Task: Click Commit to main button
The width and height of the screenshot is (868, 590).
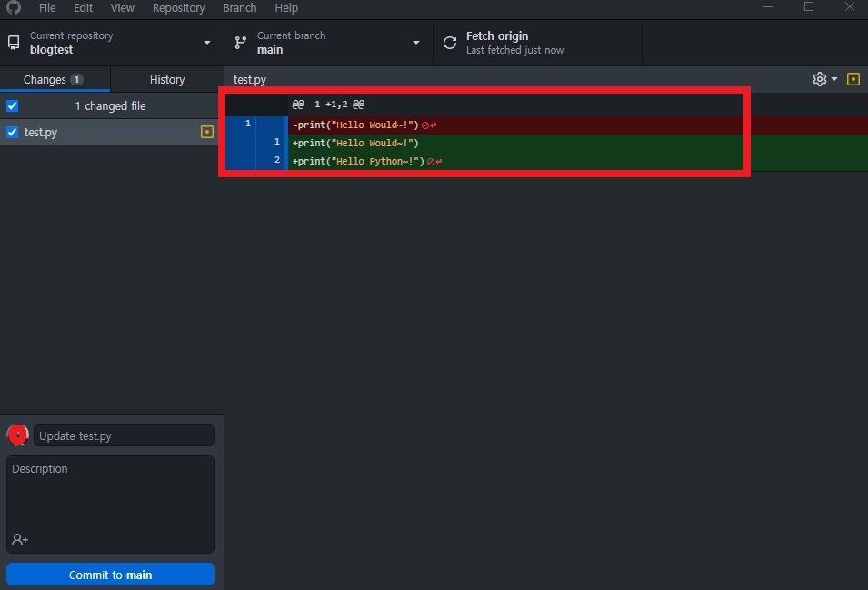Action: [110, 575]
